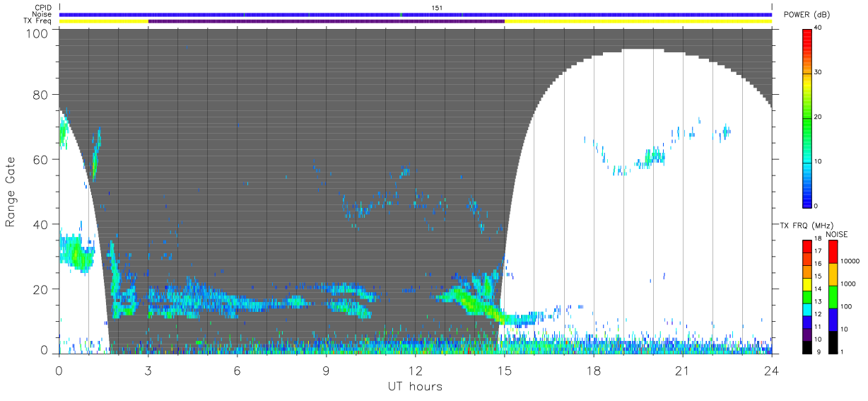This screenshot has height=401, width=868.
Task: Click the "1000" label in the NOISE legend
Action: 848,284
